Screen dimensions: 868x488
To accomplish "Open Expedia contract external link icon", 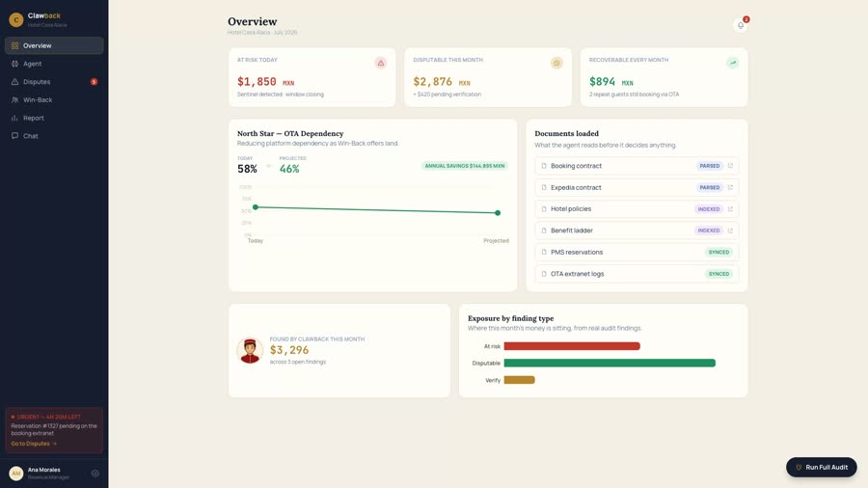I will 730,187.
